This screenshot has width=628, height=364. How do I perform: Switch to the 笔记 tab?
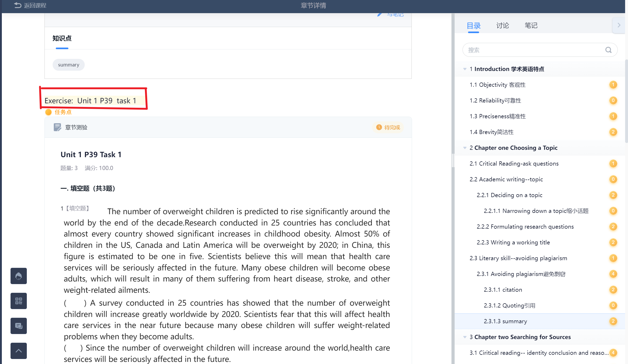pyautogui.click(x=531, y=25)
